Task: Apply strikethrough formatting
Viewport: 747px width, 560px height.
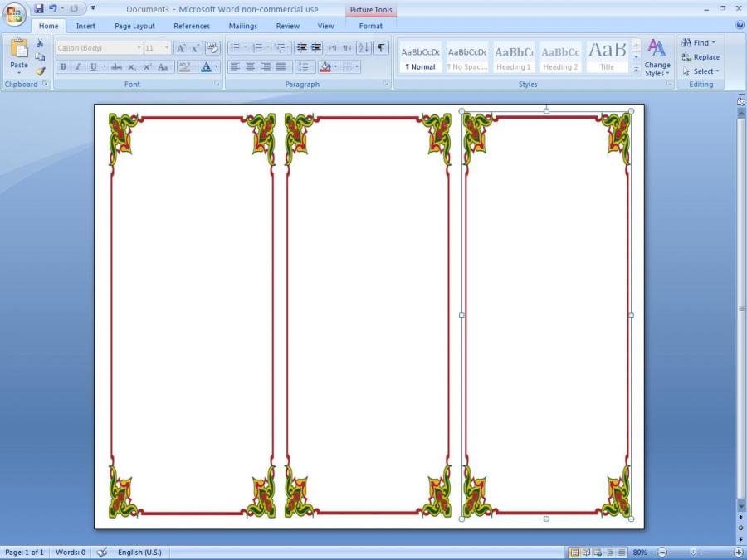Action: [x=117, y=67]
